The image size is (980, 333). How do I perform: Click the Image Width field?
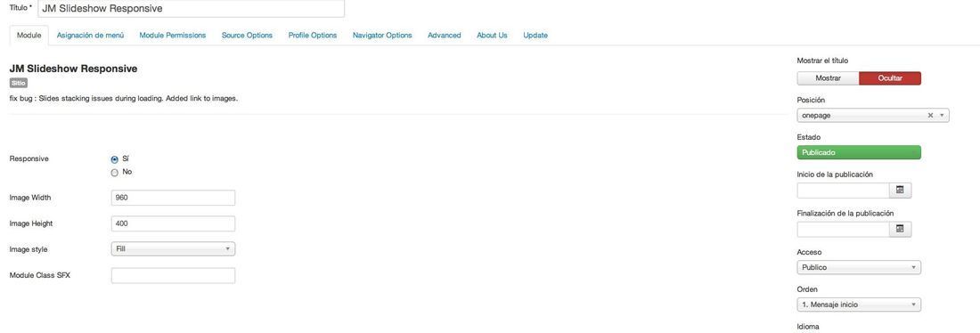tap(173, 198)
